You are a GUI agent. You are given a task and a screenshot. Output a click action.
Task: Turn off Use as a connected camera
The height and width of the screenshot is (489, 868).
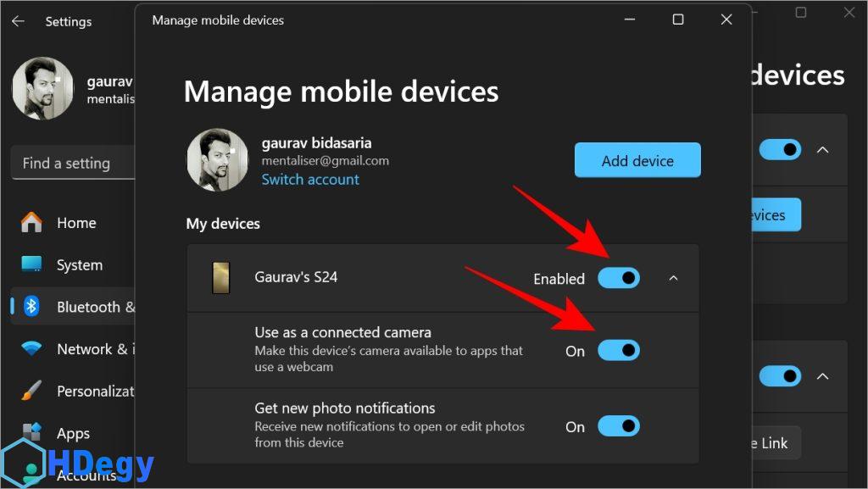coord(618,351)
